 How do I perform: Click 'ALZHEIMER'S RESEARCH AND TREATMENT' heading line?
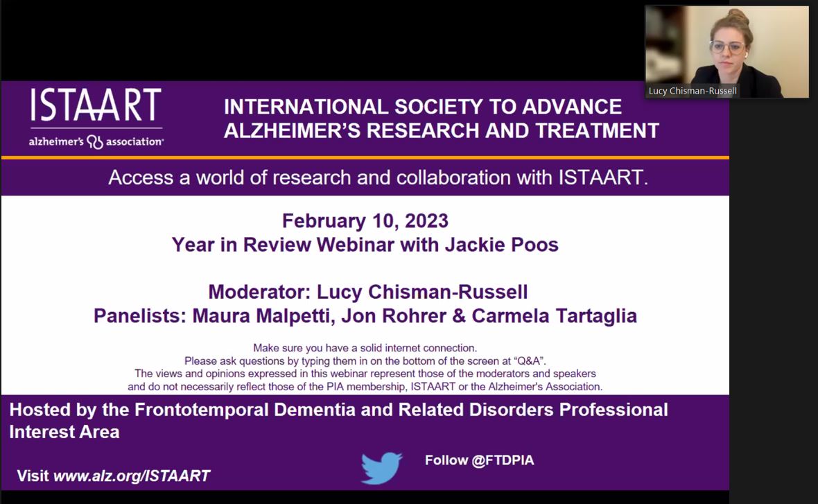[442, 130]
